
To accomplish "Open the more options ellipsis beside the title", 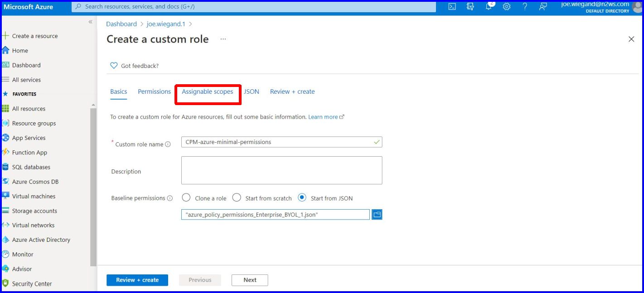I will pos(223,39).
